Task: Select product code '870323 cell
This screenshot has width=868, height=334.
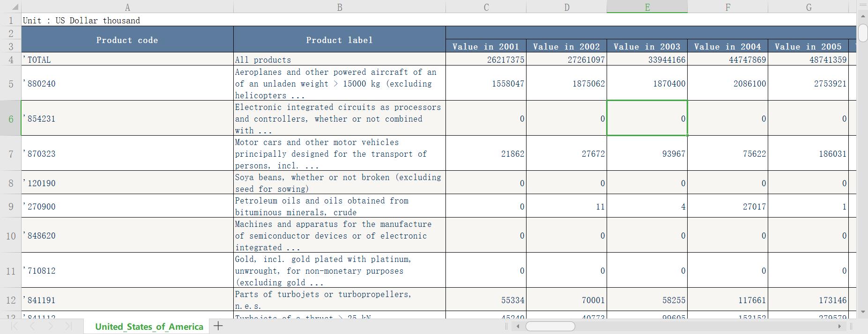Action: 127,153
